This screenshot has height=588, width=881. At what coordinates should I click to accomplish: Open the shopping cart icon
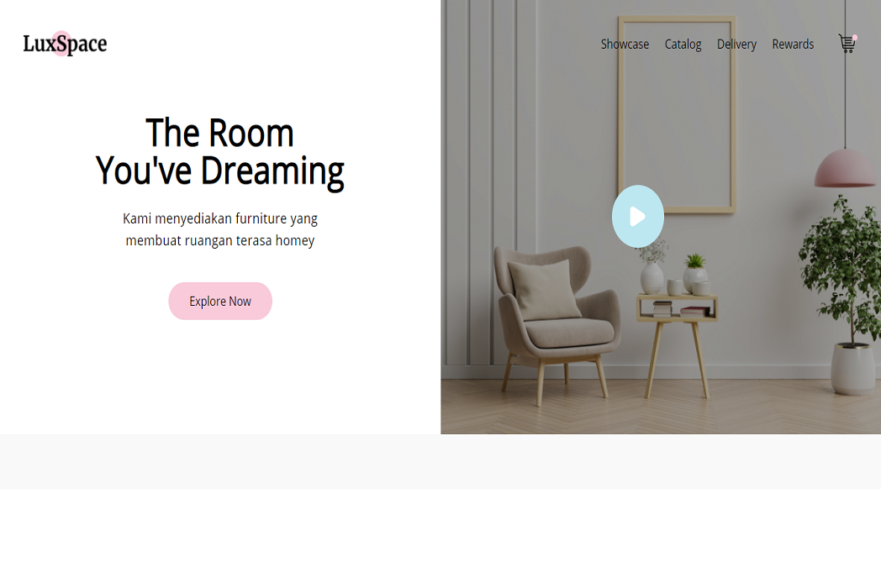[847, 44]
